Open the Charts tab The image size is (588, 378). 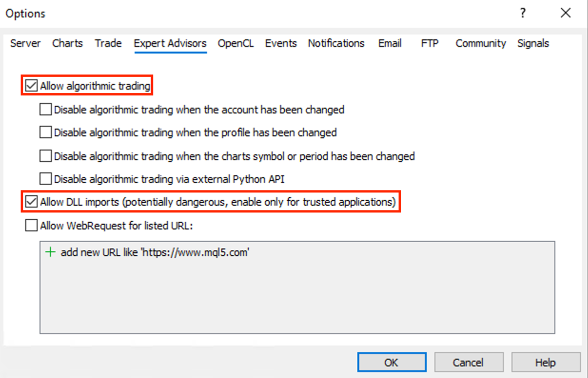67,43
